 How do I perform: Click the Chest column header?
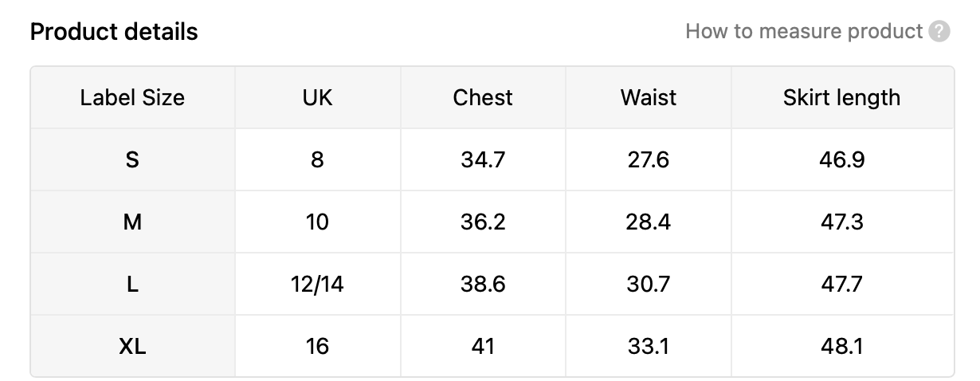(x=483, y=97)
